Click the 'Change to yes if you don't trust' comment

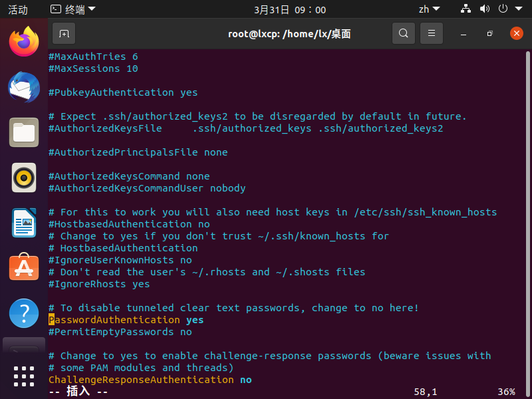point(219,236)
